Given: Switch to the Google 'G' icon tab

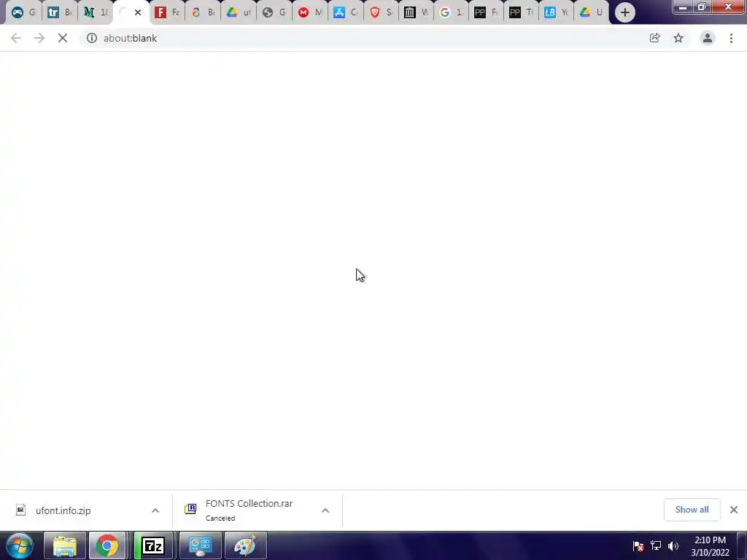Looking at the screenshot, I should pos(451,12).
